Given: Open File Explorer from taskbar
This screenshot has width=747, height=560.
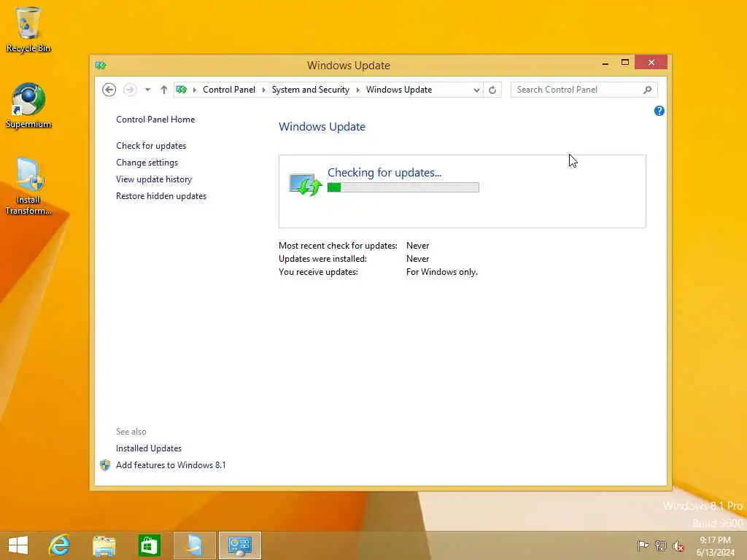Looking at the screenshot, I should pos(104,545).
